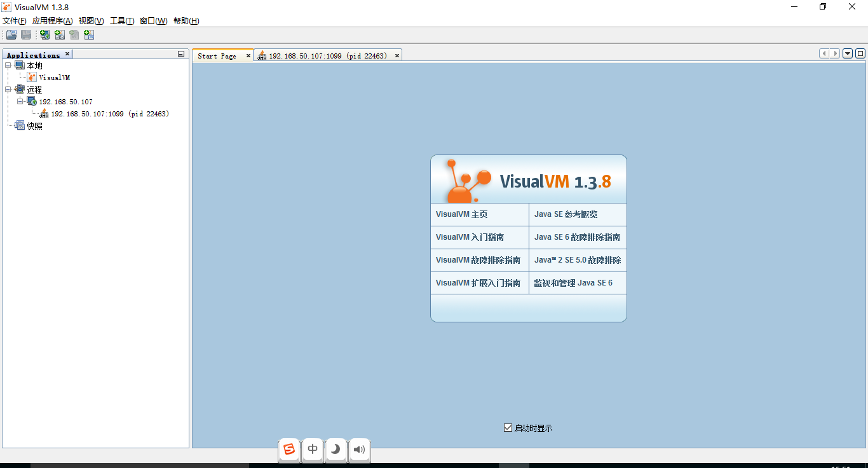Select 192.168.50.107:1099 (pid 22463) tree label

(110, 114)
